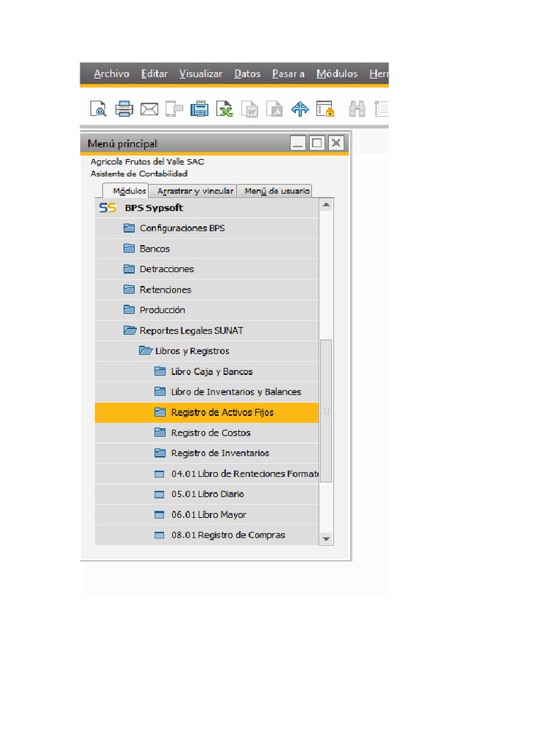Maximize the Menú principal window
The width and height of the screenshot is (560, 747).
(x=316, y=143)
